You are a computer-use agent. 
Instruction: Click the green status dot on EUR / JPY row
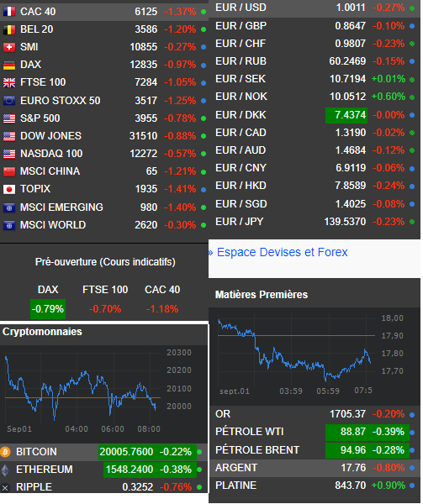click(412, 222)
